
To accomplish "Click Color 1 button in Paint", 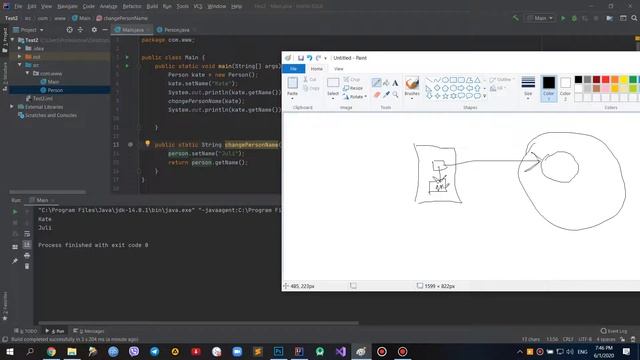I will (549, 88).
